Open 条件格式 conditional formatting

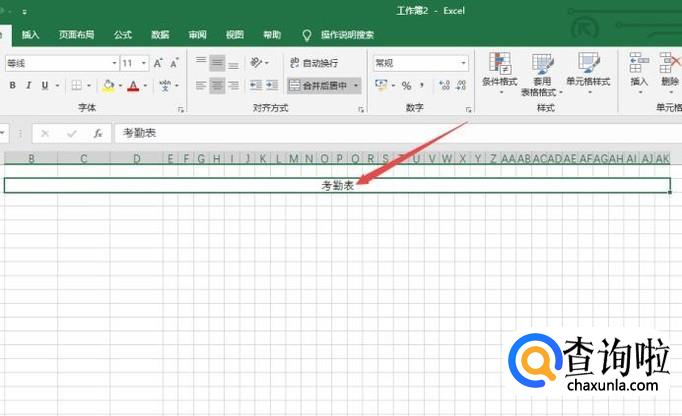(500, 73)
